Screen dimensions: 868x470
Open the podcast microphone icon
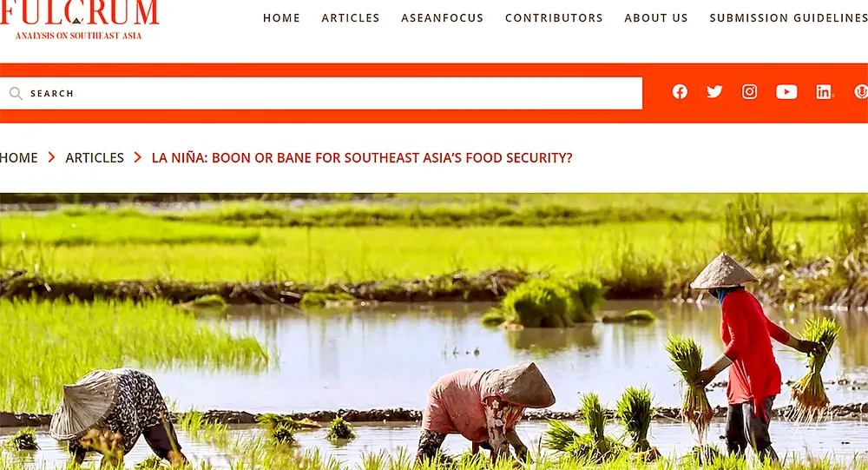[861, 92]
